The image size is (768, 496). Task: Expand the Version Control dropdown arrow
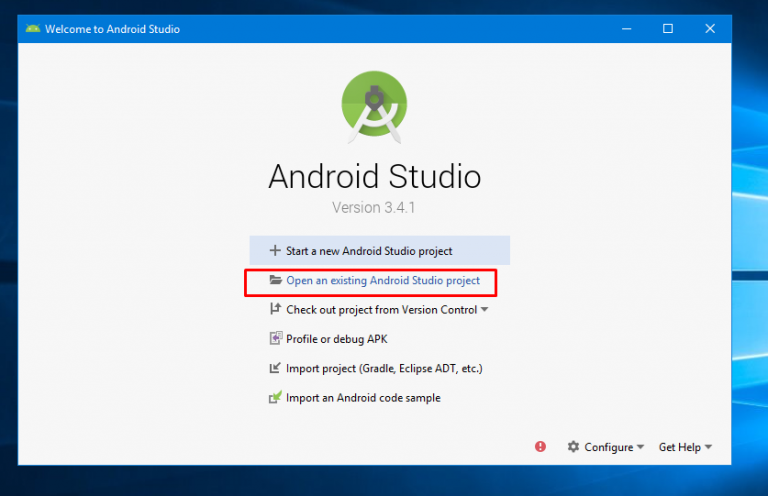click(x=485, y=310)
